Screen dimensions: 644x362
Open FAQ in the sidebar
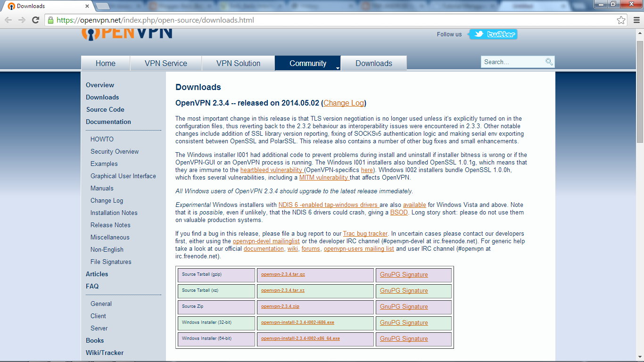click(x=92, y=286)
